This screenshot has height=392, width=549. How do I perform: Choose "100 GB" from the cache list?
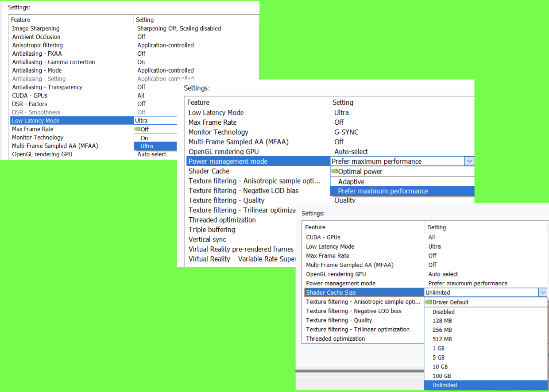click(441, 376)
